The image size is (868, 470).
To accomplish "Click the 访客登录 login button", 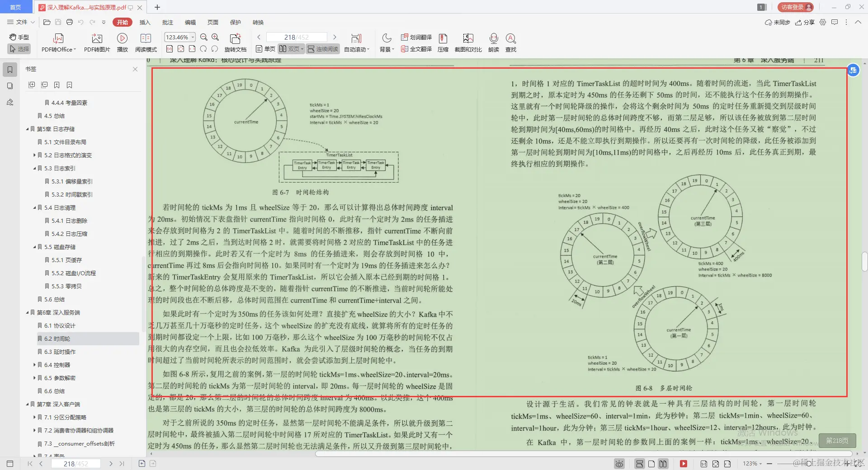I will pyautogui.click(x=794, y=7).
